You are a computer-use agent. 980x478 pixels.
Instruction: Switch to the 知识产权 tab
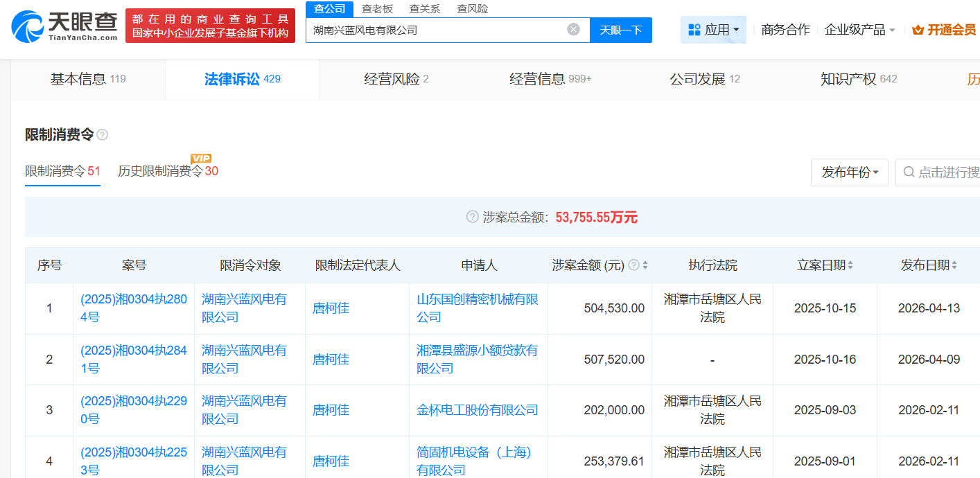point(858,79)
